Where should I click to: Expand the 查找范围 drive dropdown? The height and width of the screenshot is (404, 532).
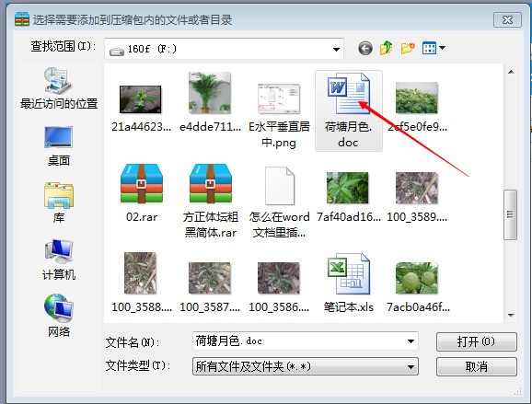(x=336, y=49)
